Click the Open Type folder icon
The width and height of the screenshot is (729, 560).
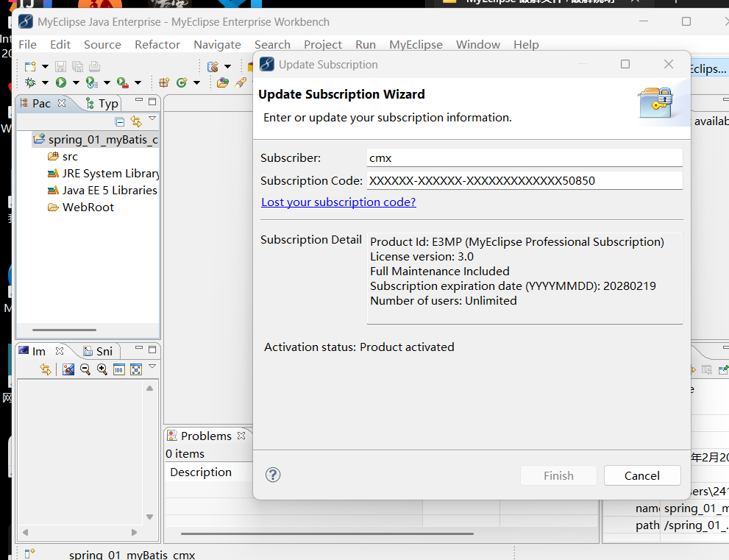[x=223, y=83]
